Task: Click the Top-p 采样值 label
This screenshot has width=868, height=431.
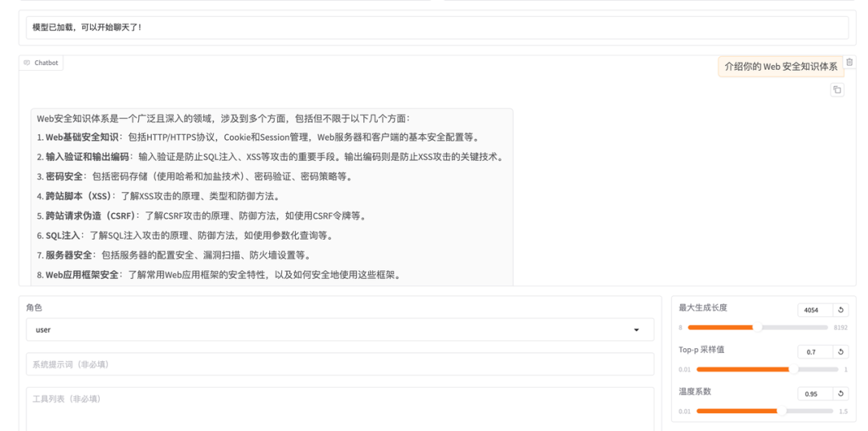Action: (702, 349)
